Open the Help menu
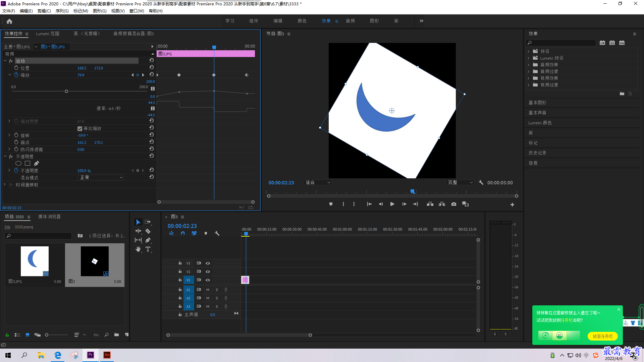 (x=156, y=11)
